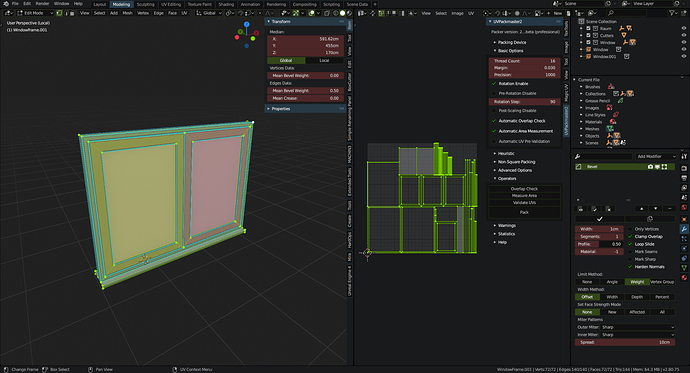Expand the Statistics section
Image resolution: width=690 pixels, height=373 pixels.
coord(506,234)
